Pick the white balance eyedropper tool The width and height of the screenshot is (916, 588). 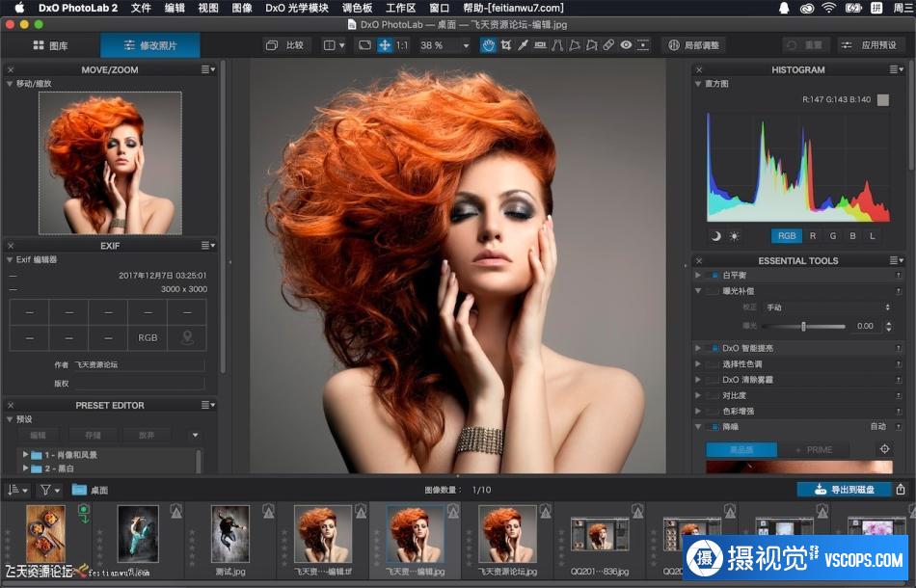tap(524, 45)
